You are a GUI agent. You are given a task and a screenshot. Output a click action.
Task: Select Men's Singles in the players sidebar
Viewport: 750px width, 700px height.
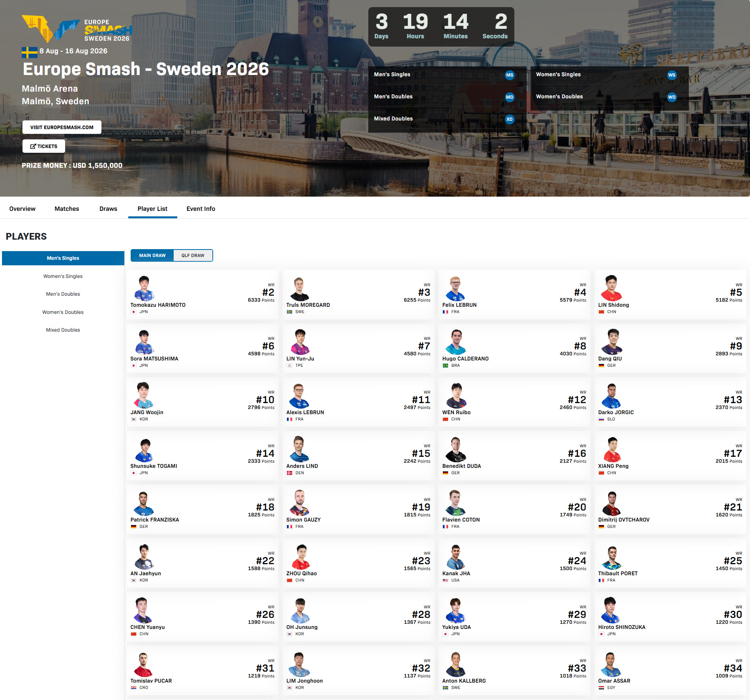pos(63,258)
